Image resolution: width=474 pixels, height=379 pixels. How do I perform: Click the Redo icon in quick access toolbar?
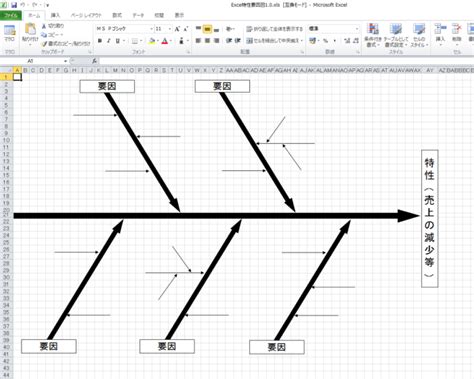[x=34, y=5]
